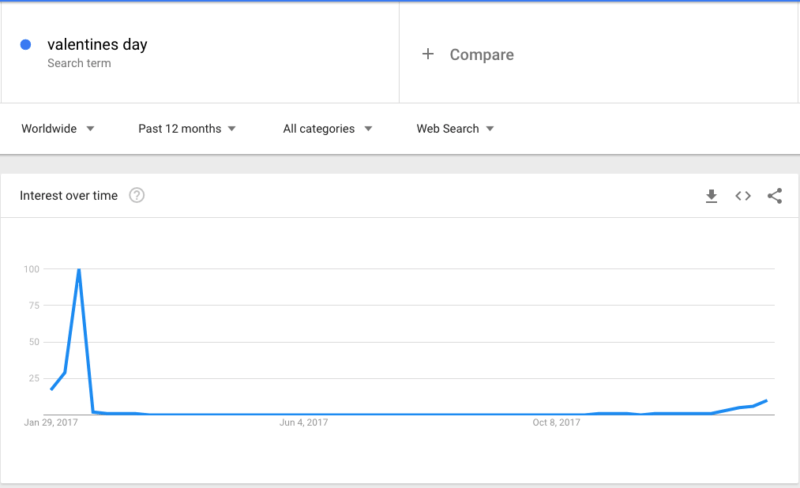Viewport: 800px width, 488px height.
Task: Expand the Web Search type dropdown
Action: [x=455, y=129]
